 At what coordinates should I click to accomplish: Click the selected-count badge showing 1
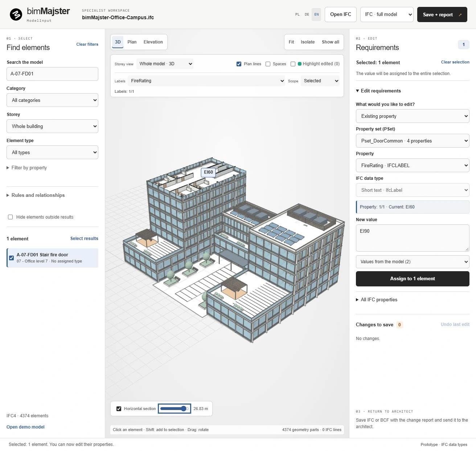point(463,45)
